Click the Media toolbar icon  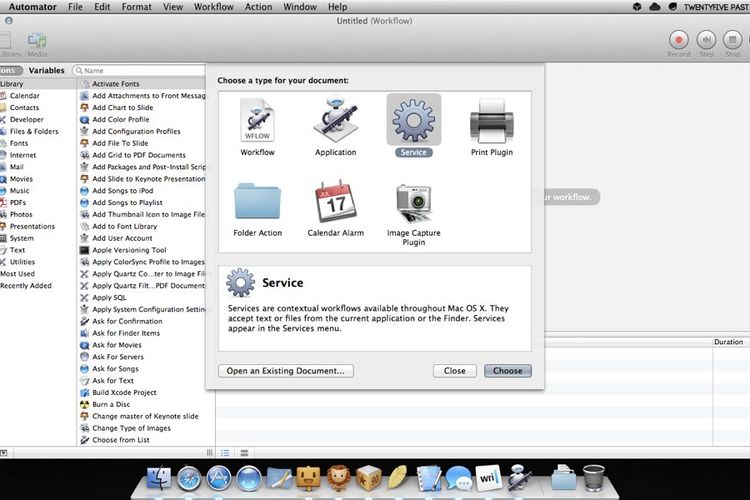click(37, 42)
